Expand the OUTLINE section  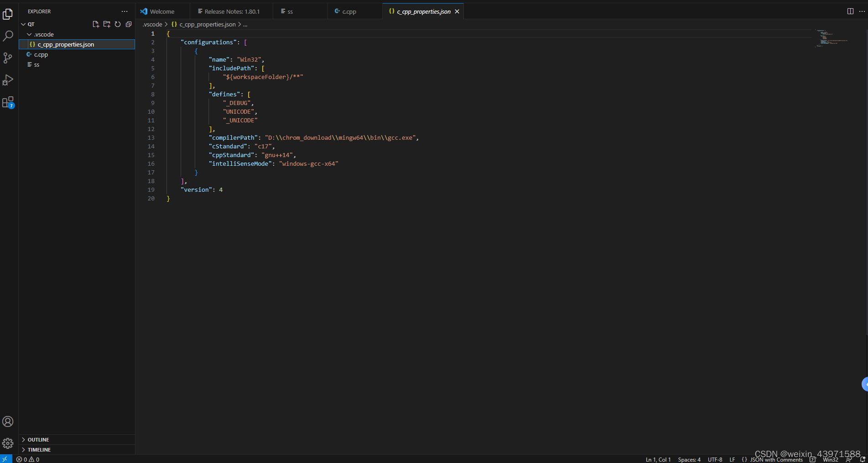click(77, 440)
